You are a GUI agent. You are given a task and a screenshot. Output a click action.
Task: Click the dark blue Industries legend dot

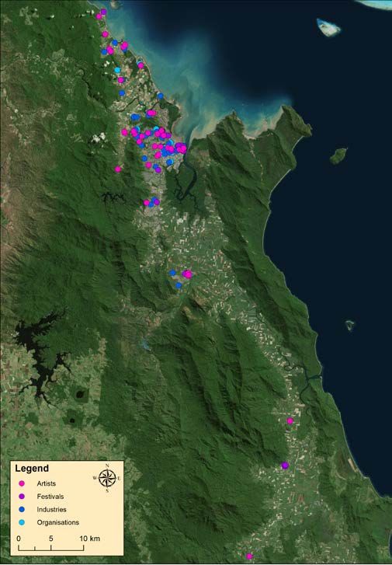21,510
